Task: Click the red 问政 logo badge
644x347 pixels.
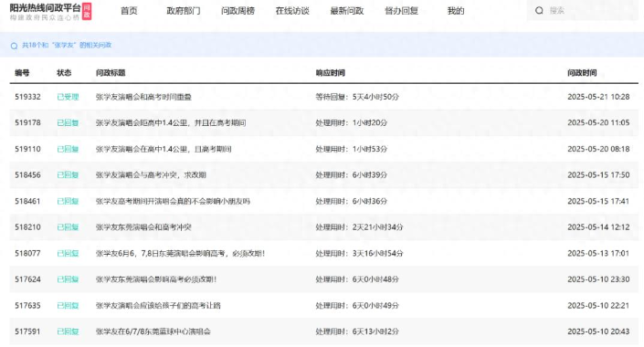Action: [x=87, y=11]
